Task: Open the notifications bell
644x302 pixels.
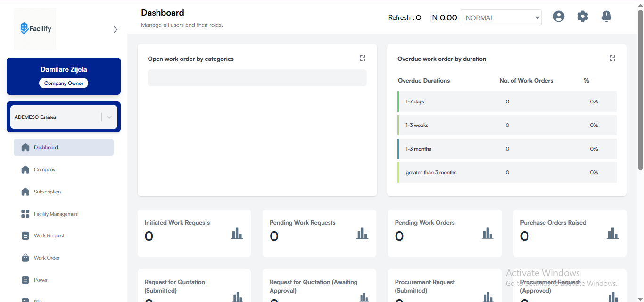Action: pyautogui.click(x=606, y=16)
